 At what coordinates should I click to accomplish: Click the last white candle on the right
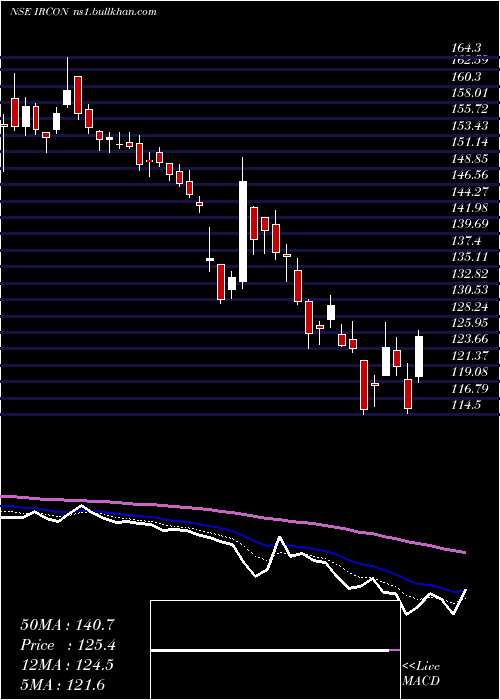click(x=419, y=356)
